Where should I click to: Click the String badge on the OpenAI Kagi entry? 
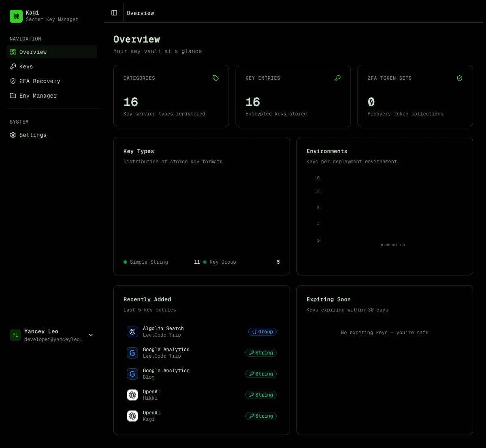pyautogui.click(x=261, y=416)
